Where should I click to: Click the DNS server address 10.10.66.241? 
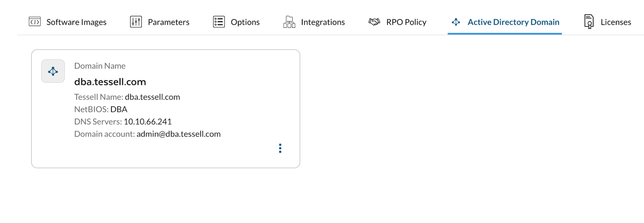pyautogui.click(x=148, y=122)
